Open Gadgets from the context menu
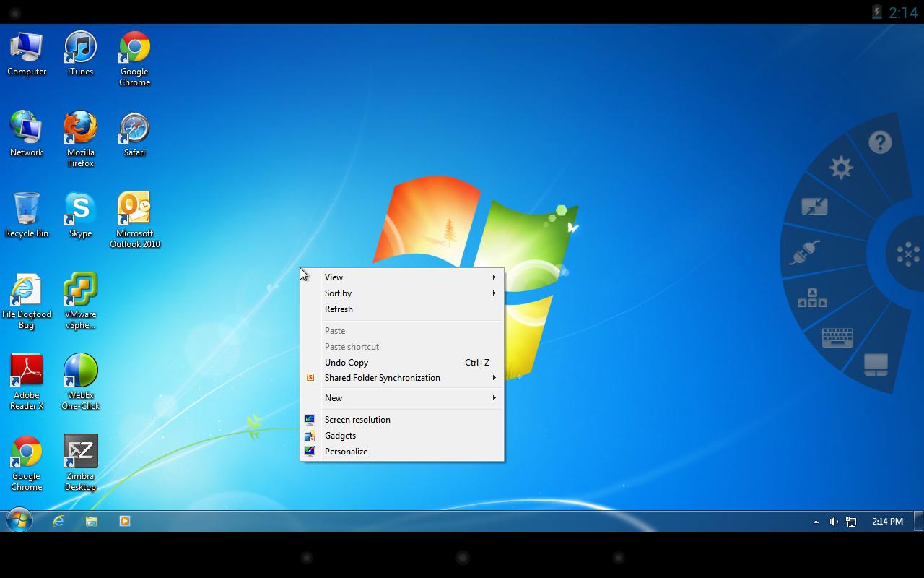The image size is (924, 578). pos(402,436)
